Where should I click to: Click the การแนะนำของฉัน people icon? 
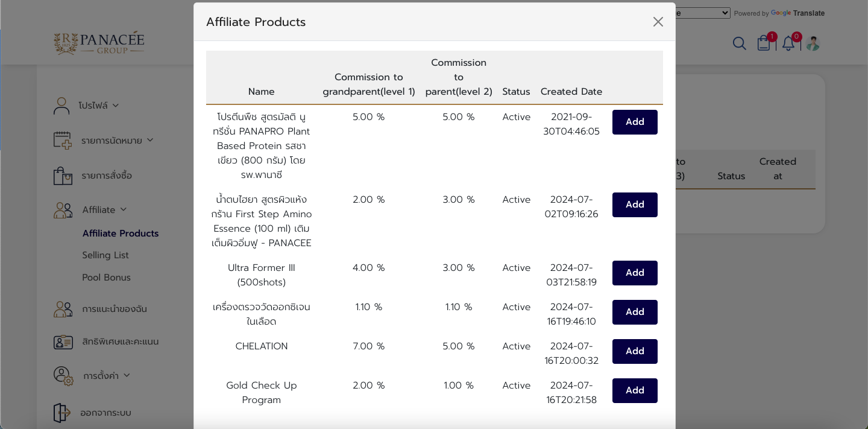[x=63, y=309]
